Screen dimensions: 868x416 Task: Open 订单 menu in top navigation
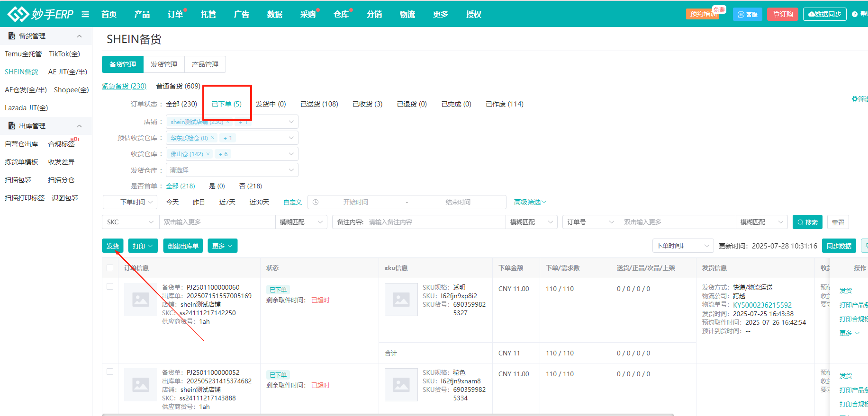point(175,14)
